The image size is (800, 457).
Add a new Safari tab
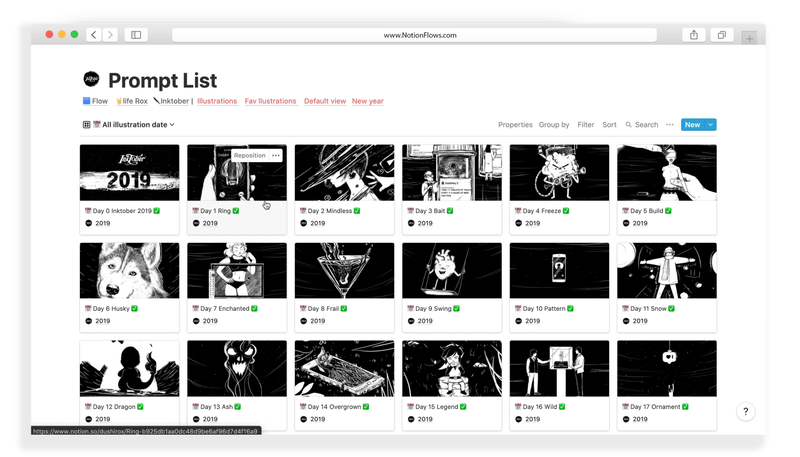(749, 37)
